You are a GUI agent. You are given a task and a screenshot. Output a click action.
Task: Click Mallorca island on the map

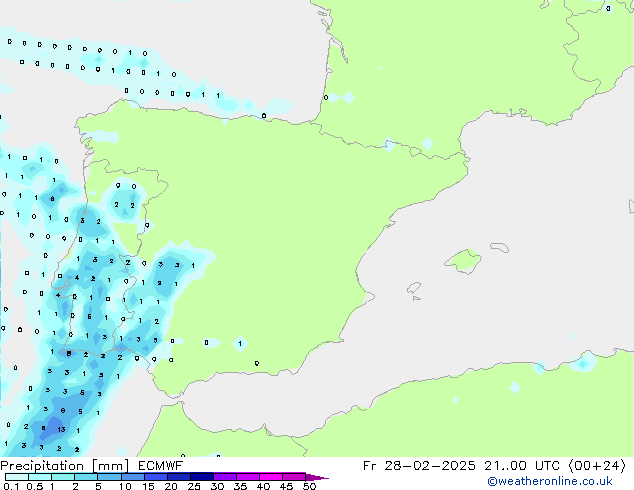[x=463, y=262]
